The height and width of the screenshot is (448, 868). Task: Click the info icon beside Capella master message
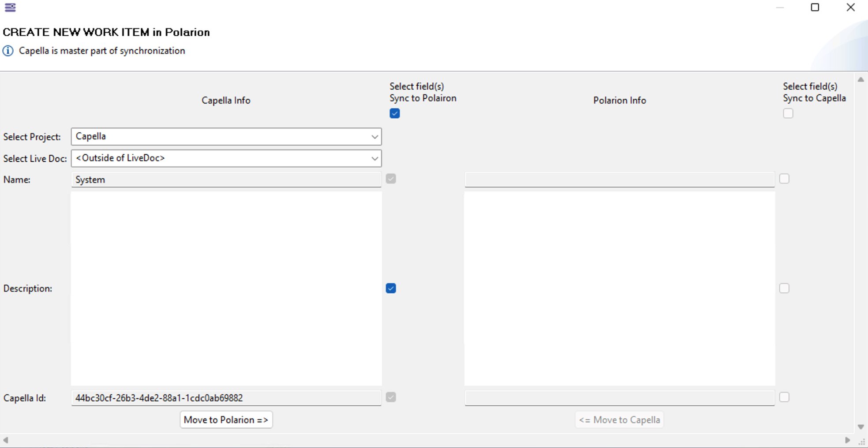coord(8,51)
